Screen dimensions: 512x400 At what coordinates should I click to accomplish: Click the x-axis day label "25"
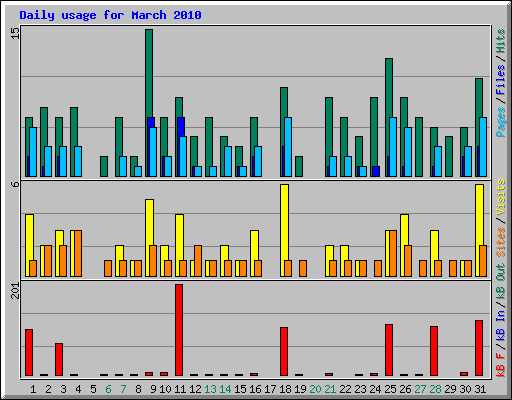[390, 389]
